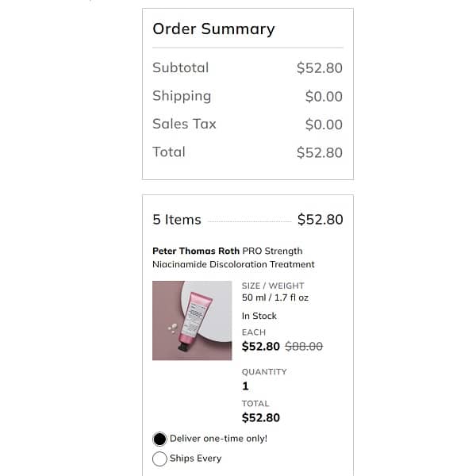
Task: Click the Order Summary heading
Action: point(213,29)
